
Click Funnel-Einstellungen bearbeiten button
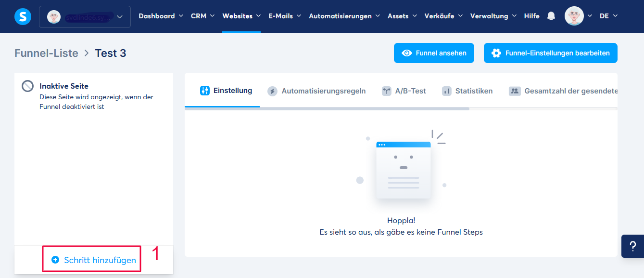551,53
